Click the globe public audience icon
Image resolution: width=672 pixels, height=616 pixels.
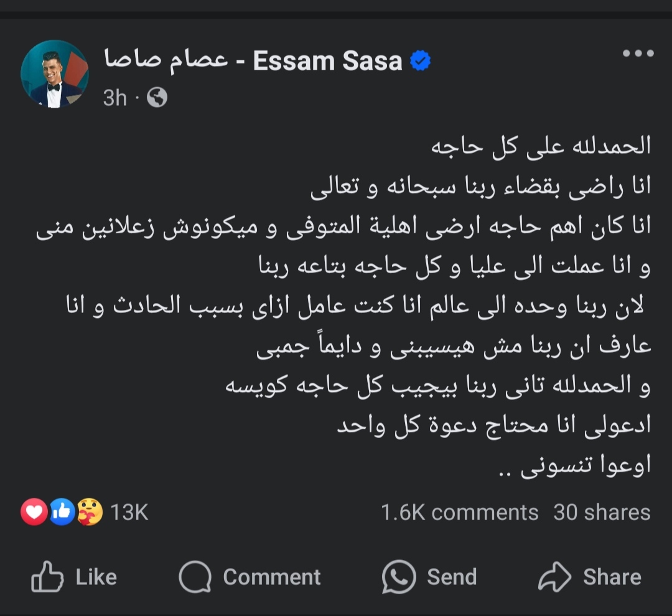(157, 98)
